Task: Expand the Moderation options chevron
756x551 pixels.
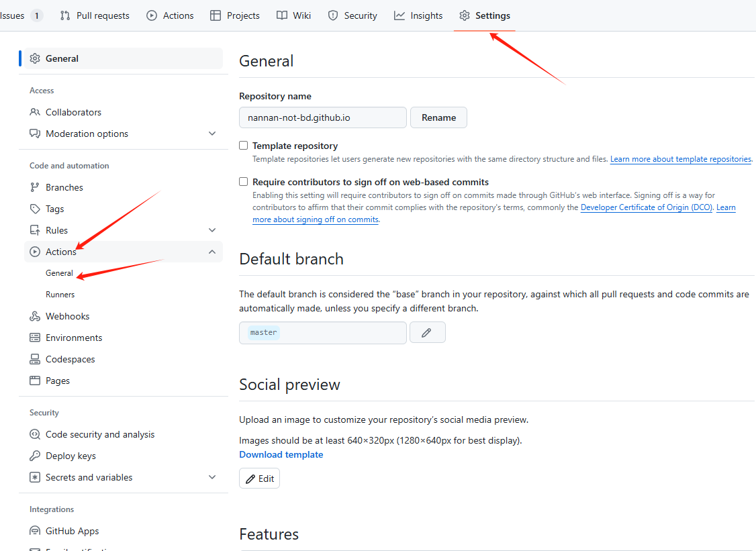Action: [212, 134]
